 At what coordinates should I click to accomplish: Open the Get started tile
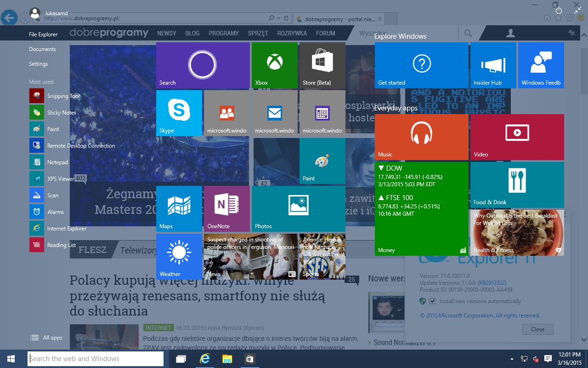pyautogui.click(x=422, y=65)
